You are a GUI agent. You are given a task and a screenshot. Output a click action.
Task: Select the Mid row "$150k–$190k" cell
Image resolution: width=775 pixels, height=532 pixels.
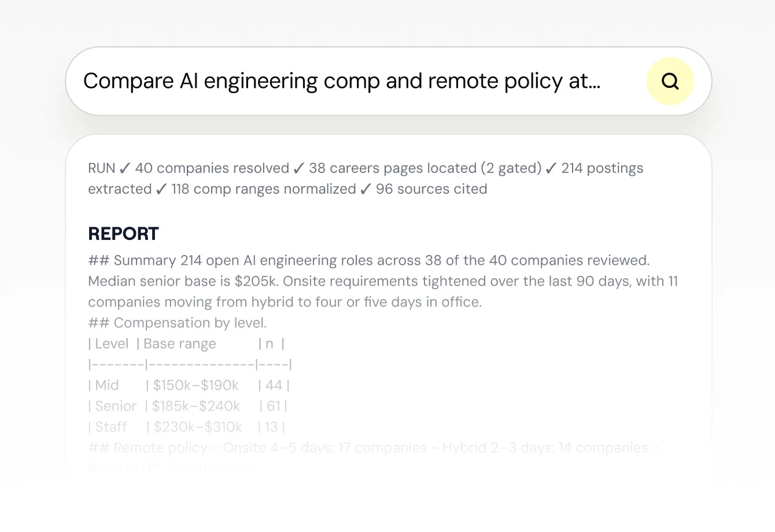tap(196, 385)
